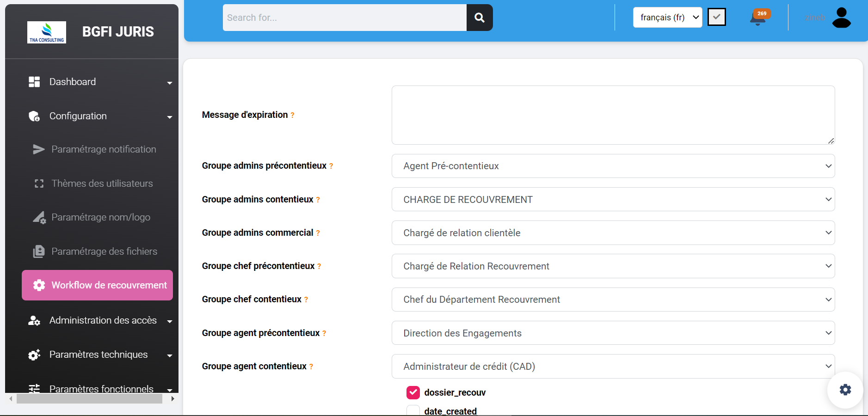868x416 pixels.
Task: Click into the Message d'expiration text area
Action: (x=613, y=115)
